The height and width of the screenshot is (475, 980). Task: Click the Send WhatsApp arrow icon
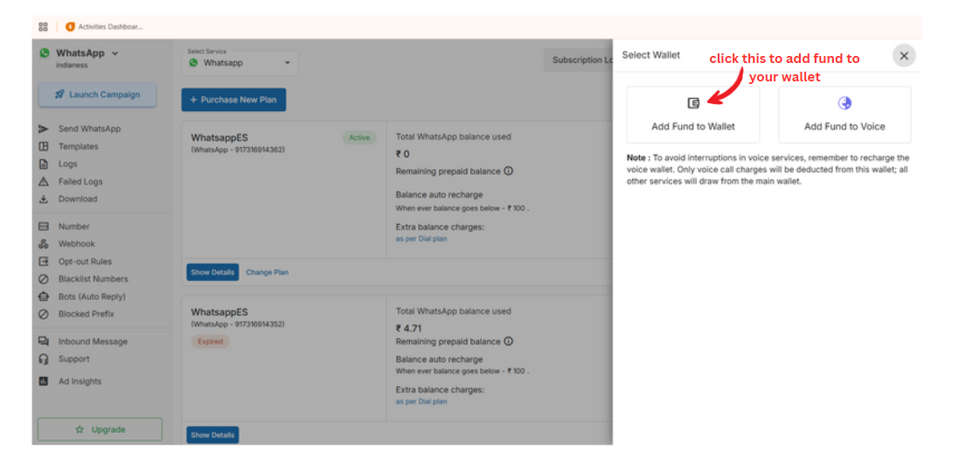pyautogui.click(x=43, y=129)
